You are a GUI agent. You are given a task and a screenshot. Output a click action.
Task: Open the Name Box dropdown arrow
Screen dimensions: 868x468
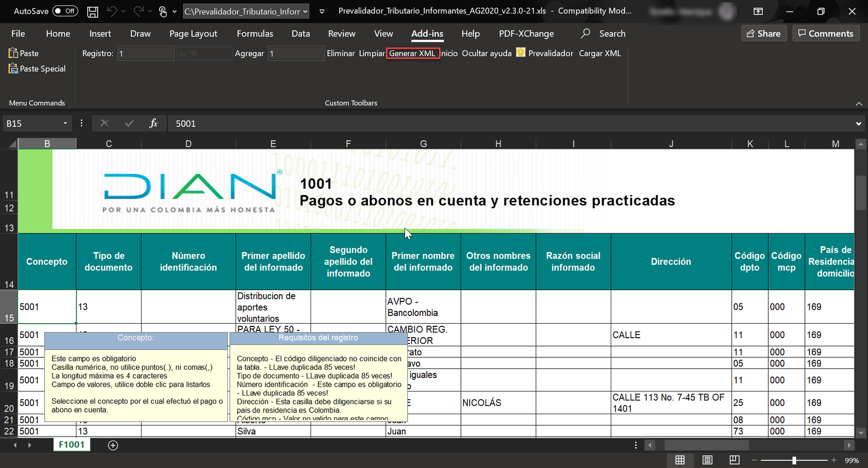(65, 124)
